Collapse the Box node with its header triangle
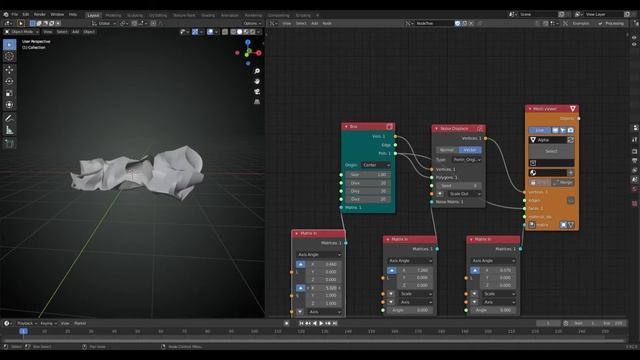The height and width of the screenshot is (360, 640). tap(346, 127)
